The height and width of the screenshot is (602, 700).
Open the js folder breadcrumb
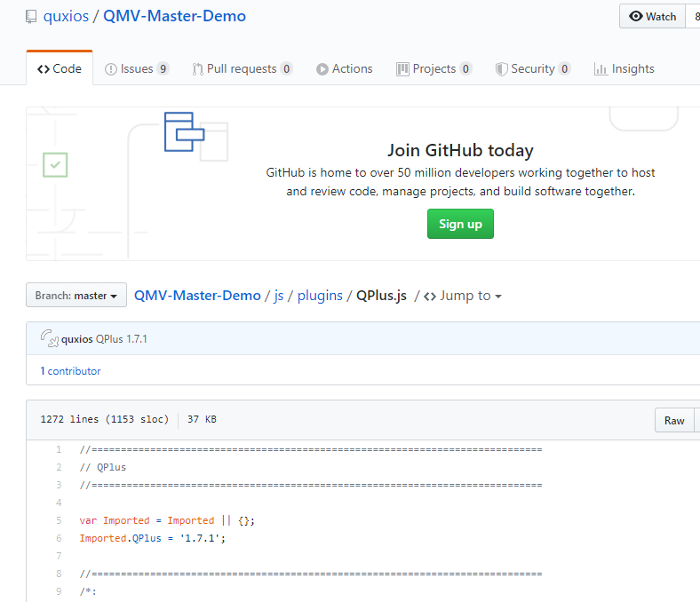(x=279, y=296)
